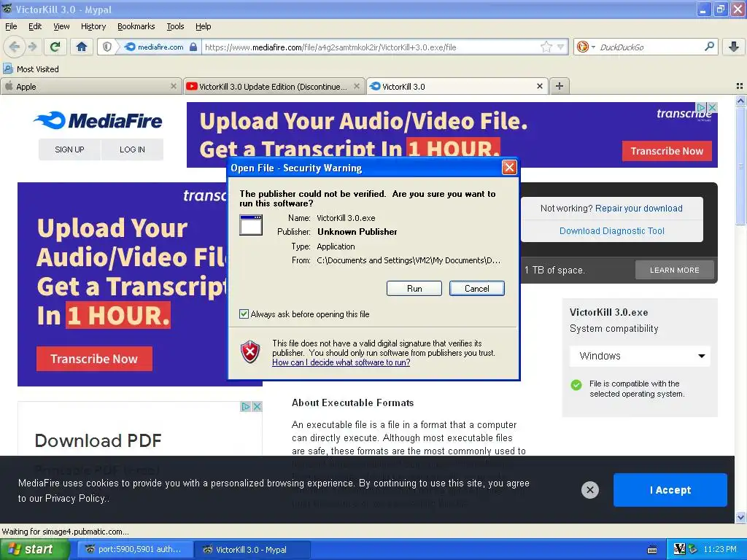Open the View menu
747x560 pixels.
tap(61, 26)
